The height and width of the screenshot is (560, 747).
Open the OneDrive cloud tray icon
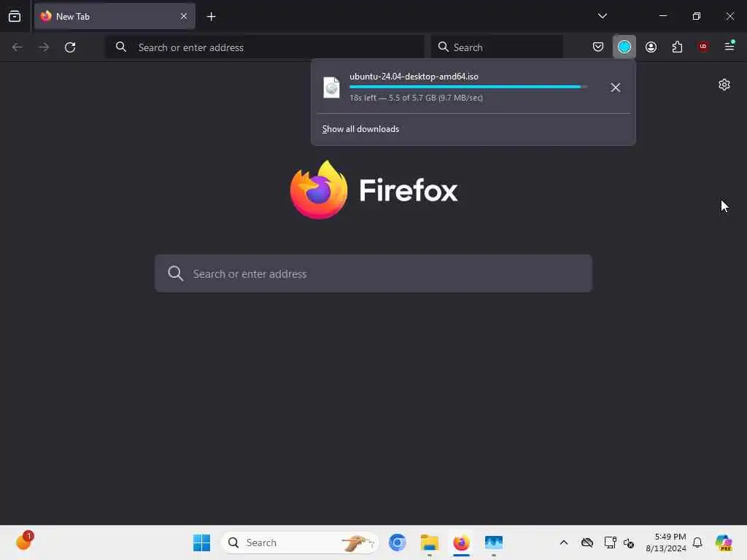[587, 542]
